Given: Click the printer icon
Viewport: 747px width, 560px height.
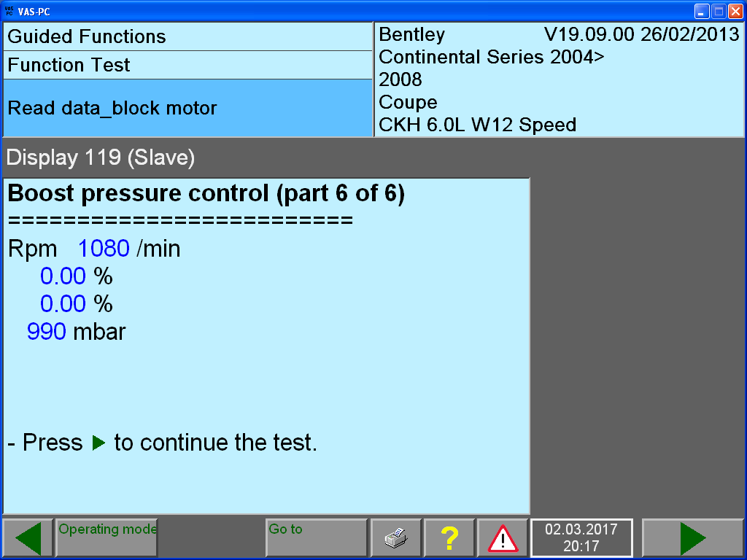Looking at the screenshot, I should click(396, 539).
